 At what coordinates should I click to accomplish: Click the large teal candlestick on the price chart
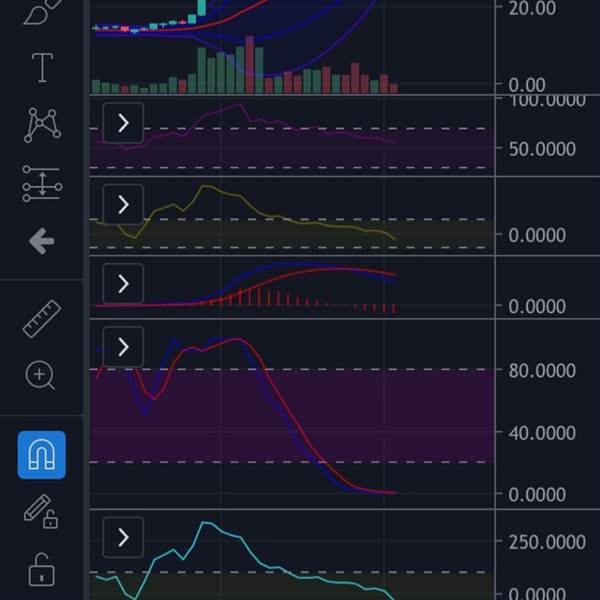(x=202, y=8)
